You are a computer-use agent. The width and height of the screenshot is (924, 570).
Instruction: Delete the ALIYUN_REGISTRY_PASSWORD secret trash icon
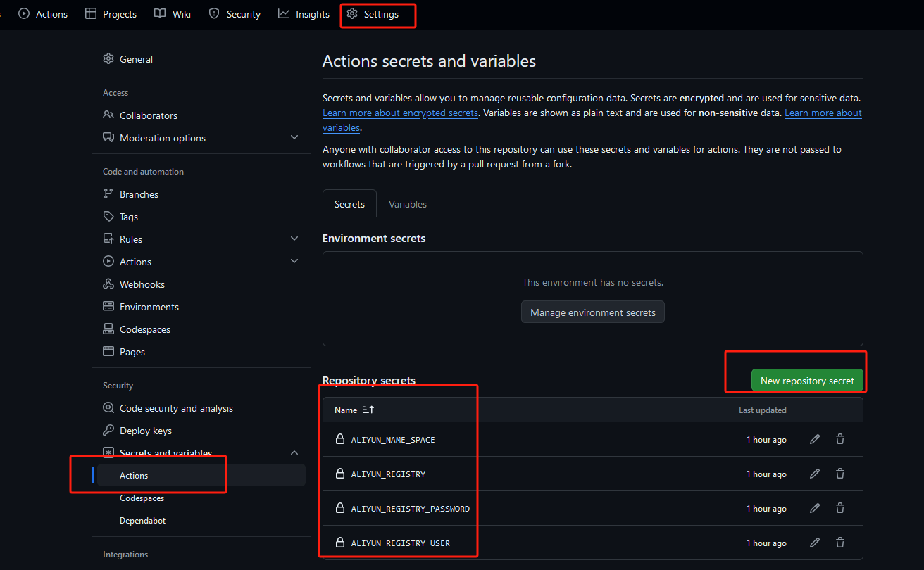click(x=840, y=508)
